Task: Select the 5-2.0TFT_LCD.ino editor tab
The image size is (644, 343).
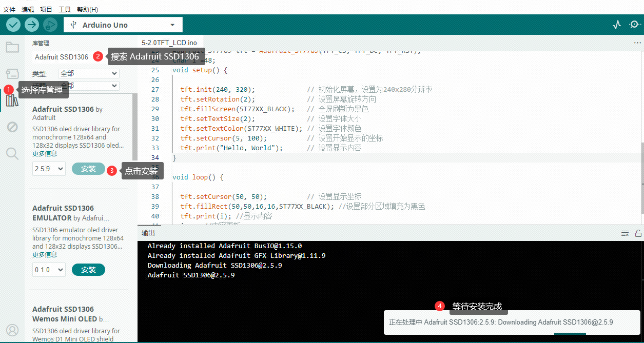Action: [169, 43]
